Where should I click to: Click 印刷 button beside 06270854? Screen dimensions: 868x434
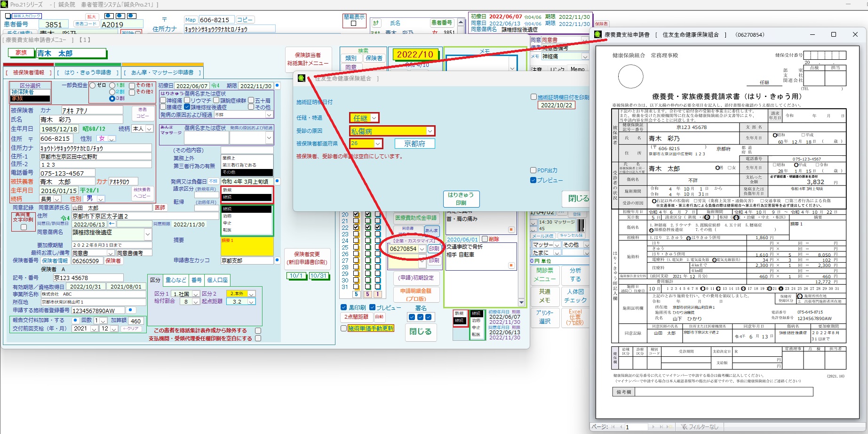pos(434,249)
